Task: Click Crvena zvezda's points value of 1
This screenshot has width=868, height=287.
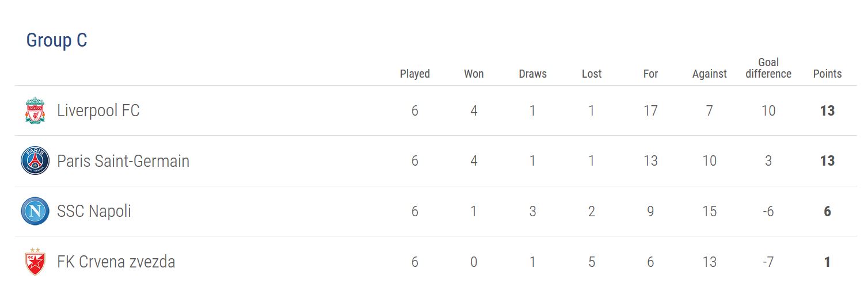Action: pyautogui.click(x=828, y=262)
